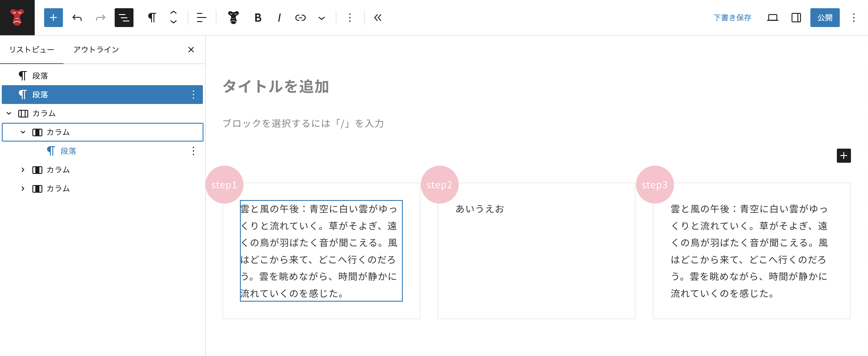Collapse the first nested カラム
Viewport: 868px width, 356px height.
(x=23, y=132)
